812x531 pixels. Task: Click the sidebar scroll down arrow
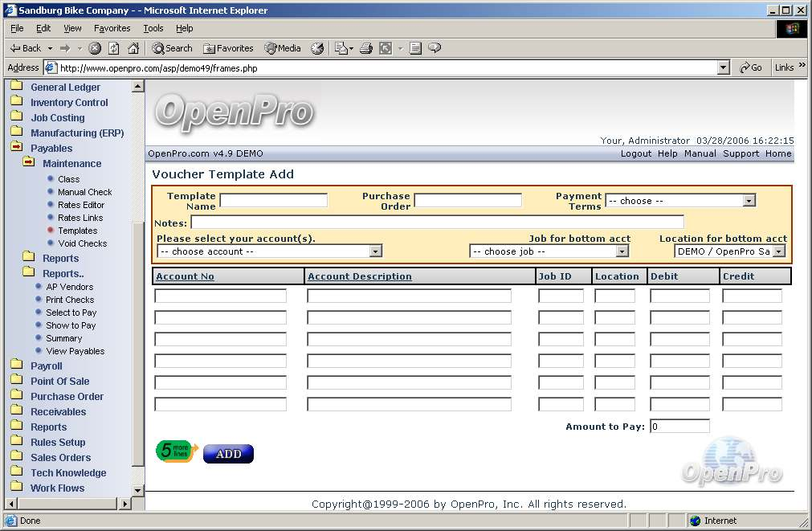coord(137,490)
